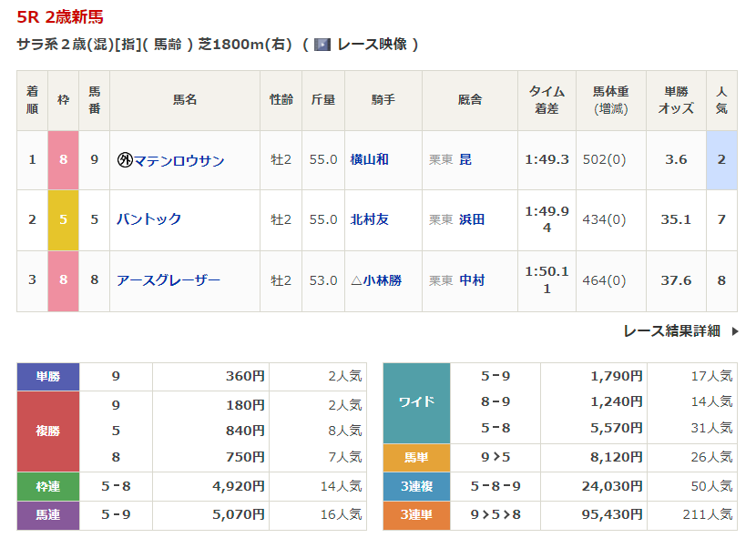Click the race video film icon
Image resolution: width=756 pixels, height=538 pixels.
tap(322, 44)
